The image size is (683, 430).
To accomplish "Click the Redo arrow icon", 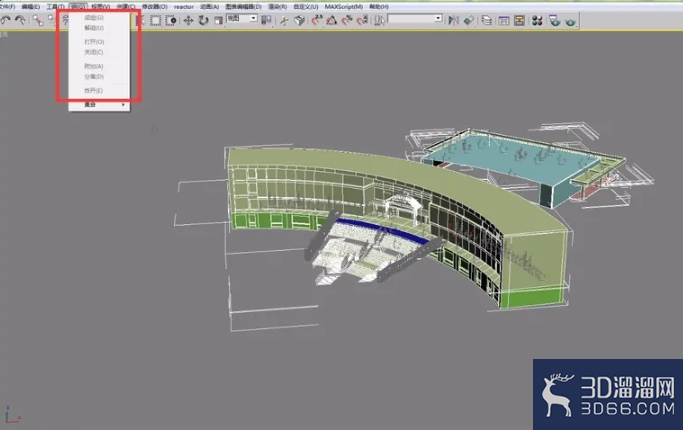I will pos(20,20).
